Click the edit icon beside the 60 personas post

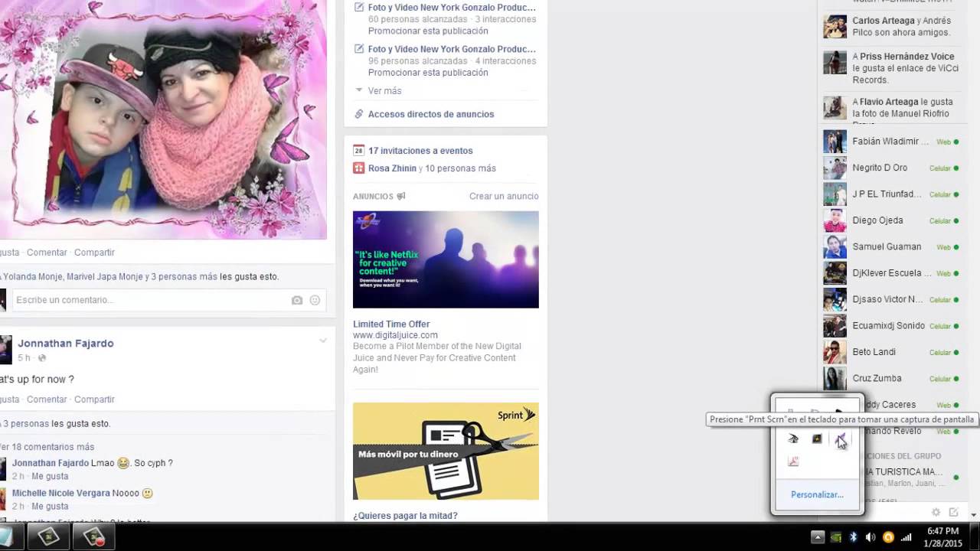pyautogui.click(x=359, y=8)
